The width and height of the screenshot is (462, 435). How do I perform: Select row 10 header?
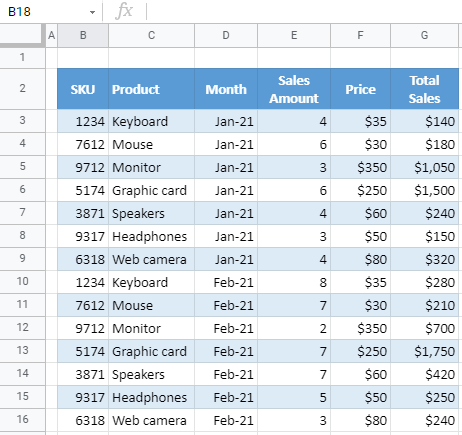(x=22, y=282)
